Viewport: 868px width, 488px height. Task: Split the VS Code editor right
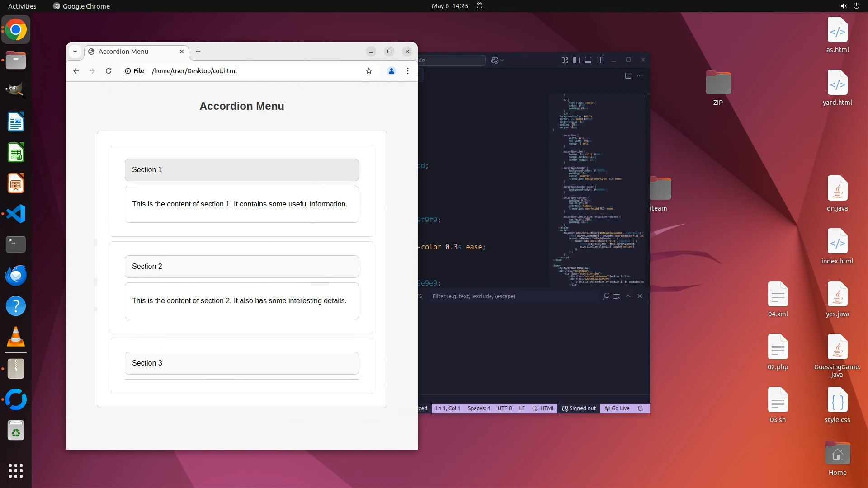tap(628, 76)
